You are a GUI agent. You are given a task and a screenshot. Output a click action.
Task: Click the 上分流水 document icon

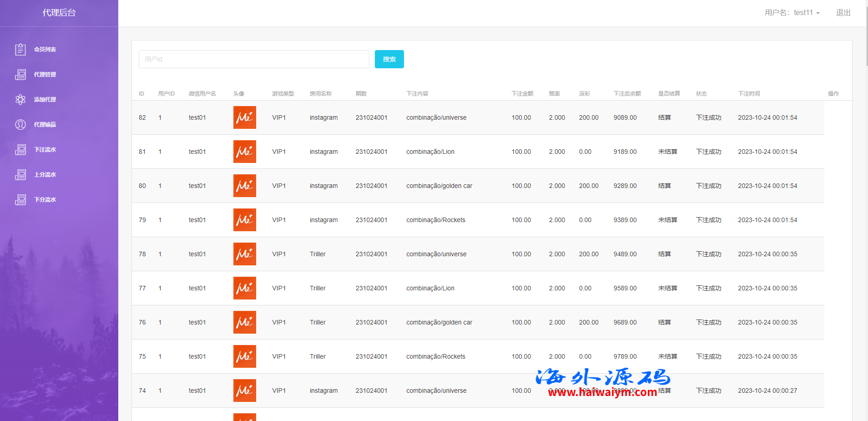pos(20,174)
